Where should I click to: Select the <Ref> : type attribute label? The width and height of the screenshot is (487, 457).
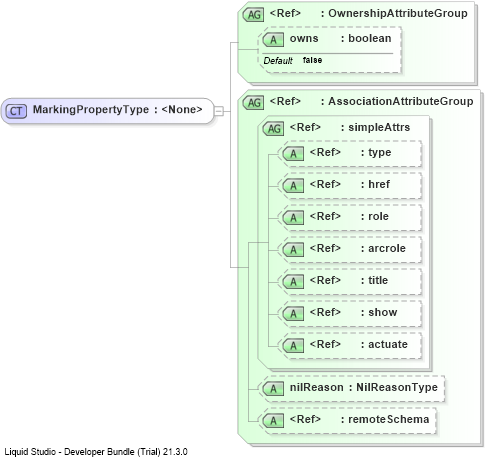tap(350, 152)
